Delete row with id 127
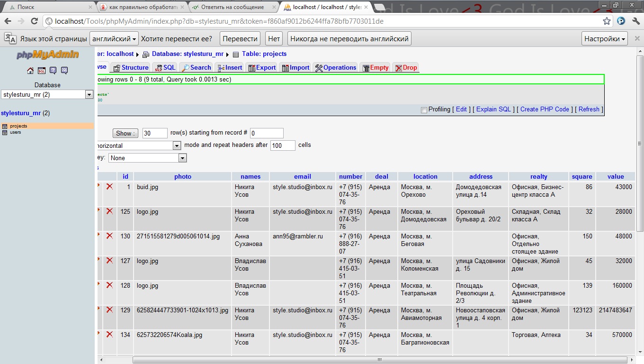 (x=109, y=261)
